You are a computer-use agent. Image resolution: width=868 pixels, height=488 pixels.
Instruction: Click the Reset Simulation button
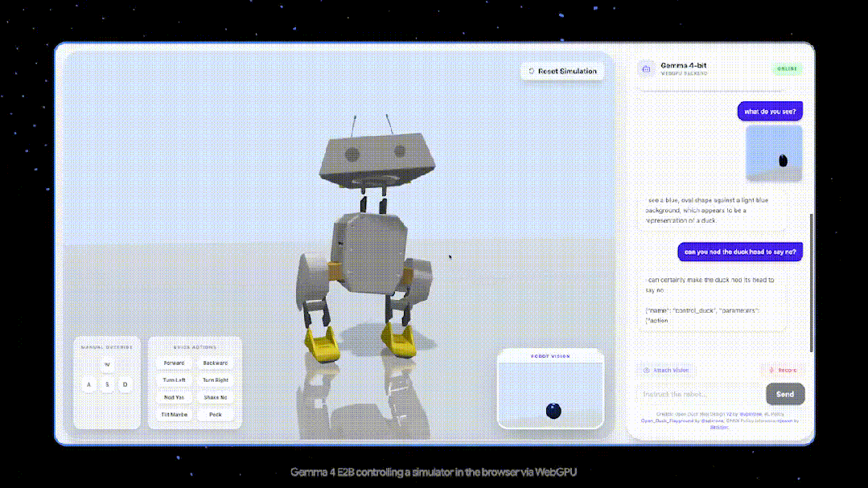tap(562, 72)
